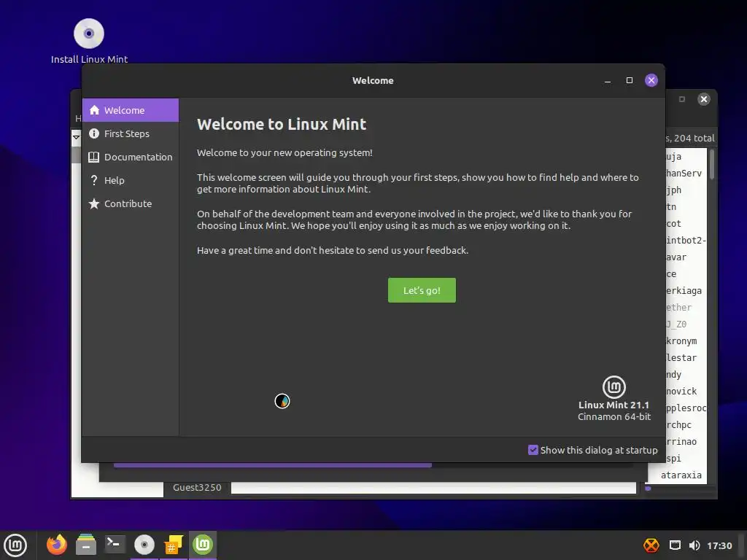Close the Welcome window

pyautogui.click(x=651, y=80)
